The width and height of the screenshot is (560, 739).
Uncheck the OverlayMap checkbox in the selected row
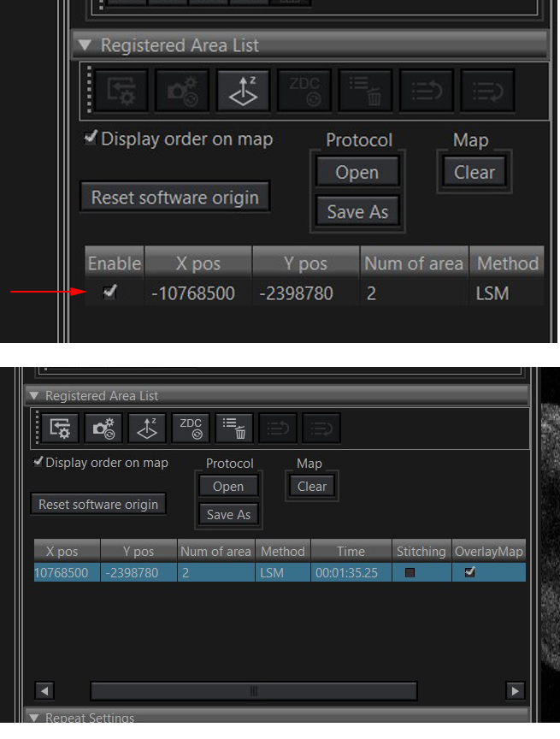click(x=469, y=572)
